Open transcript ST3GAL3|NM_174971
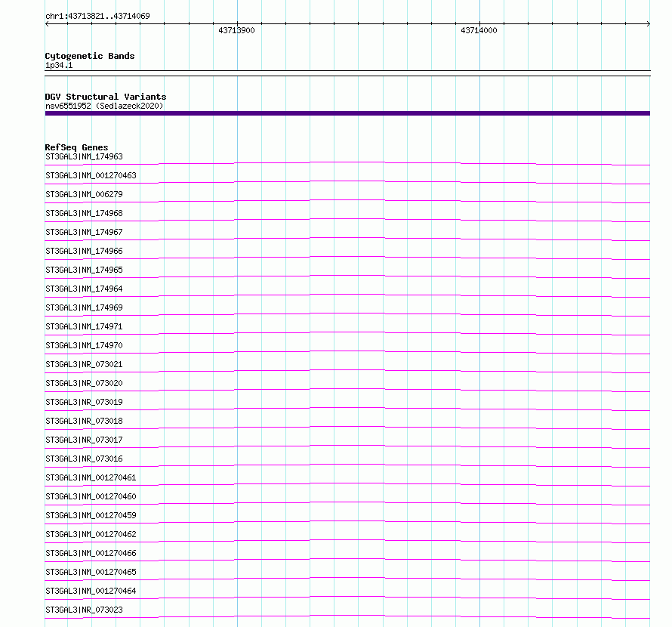This screenshot has height=627, width=672. [x=84, y=326]
